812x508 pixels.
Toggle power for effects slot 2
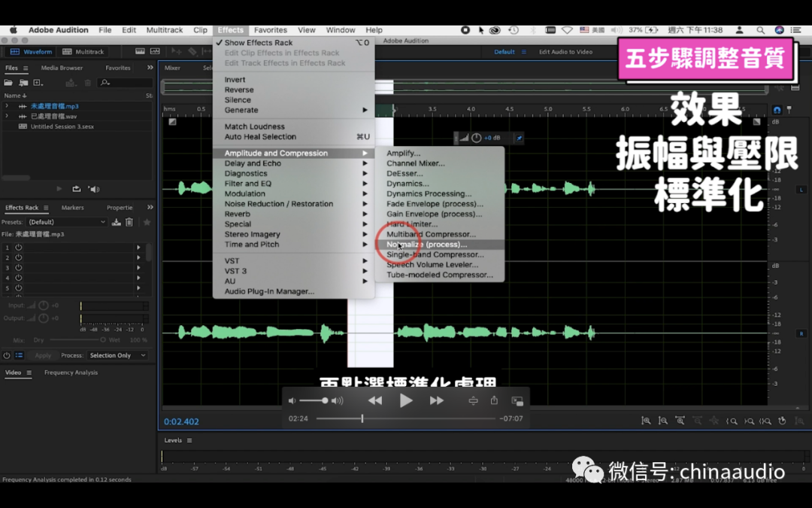(x=19, y=257)
